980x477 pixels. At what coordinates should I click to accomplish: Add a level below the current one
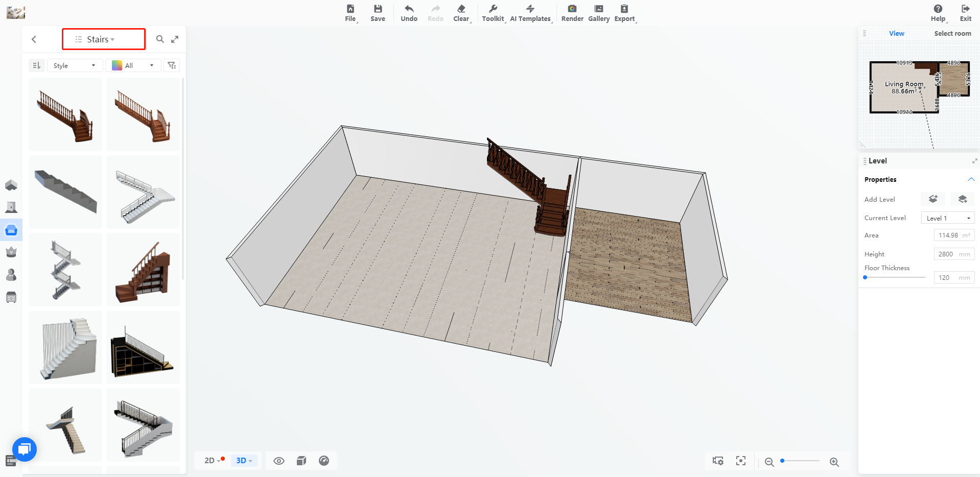coord(963,199)
